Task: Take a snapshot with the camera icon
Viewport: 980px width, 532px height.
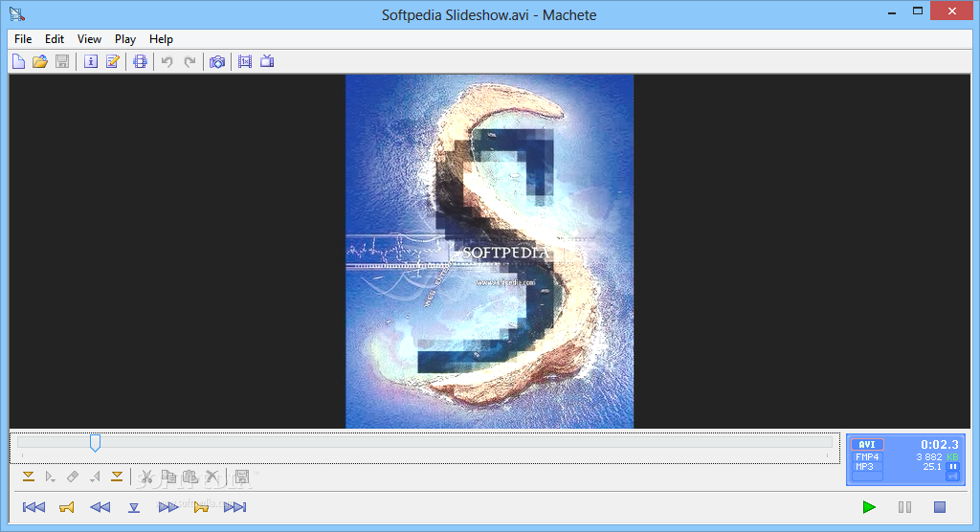Action: pyautogui.click(x=217, y=61)
